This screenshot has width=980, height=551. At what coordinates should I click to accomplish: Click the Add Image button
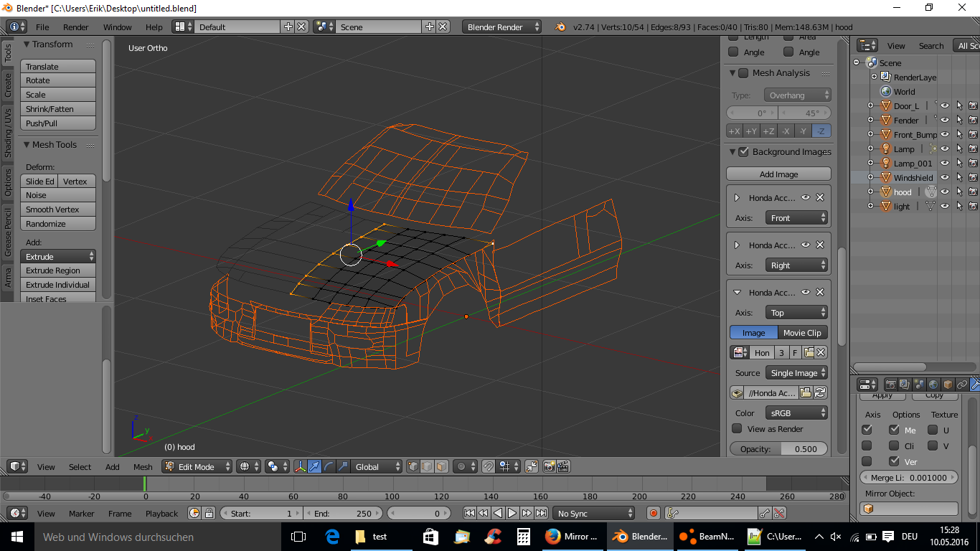point(778,174)
